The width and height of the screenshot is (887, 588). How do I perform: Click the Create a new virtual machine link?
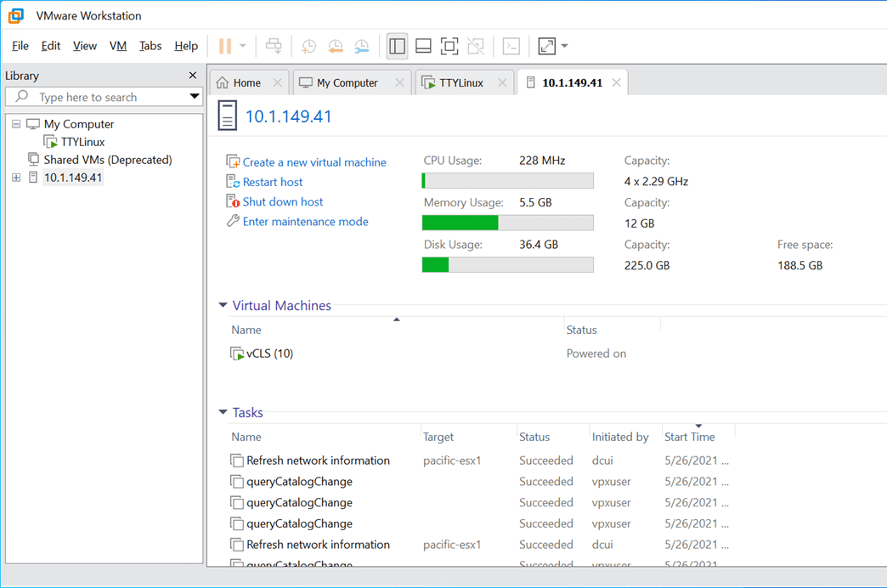314,162
